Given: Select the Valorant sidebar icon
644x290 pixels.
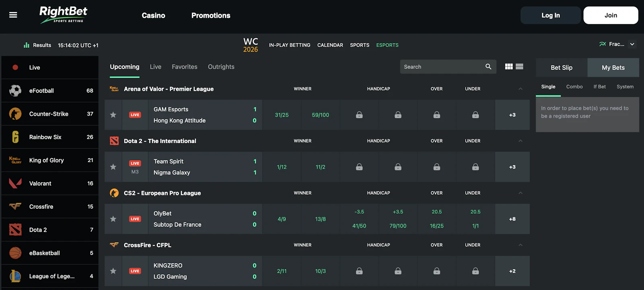Looking at the screenshot, I should tap(15, 183).
